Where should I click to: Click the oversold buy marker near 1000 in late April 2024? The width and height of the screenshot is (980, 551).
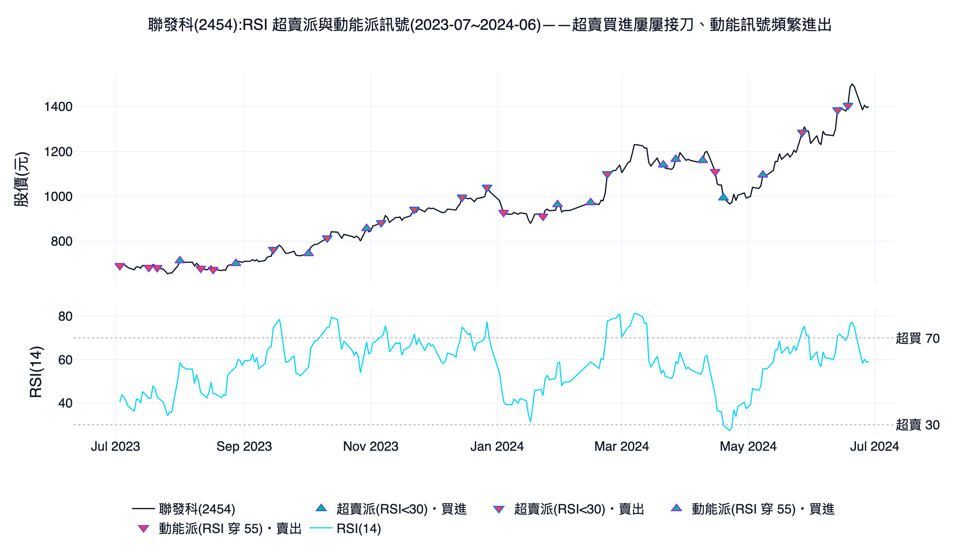pos(723,197)
